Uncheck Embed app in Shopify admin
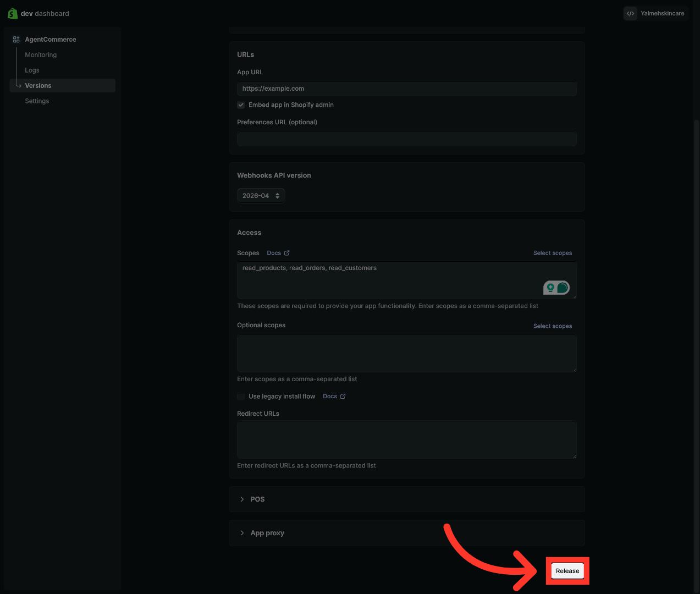Viewport: 700px width, 594px height. (241, 105)
